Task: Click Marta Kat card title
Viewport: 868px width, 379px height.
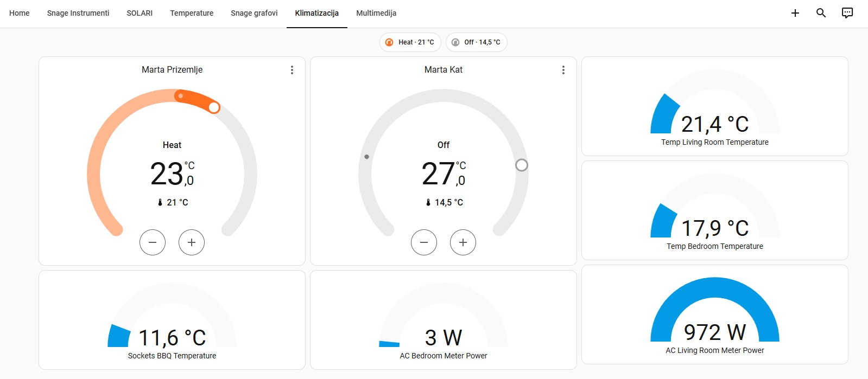Action: tap(443, 69)
